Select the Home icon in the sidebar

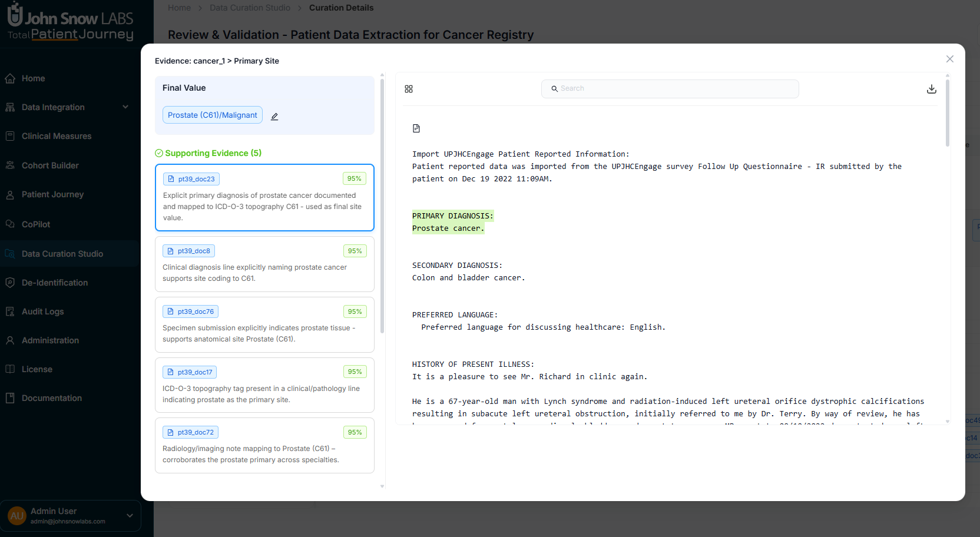coord(10,78)
